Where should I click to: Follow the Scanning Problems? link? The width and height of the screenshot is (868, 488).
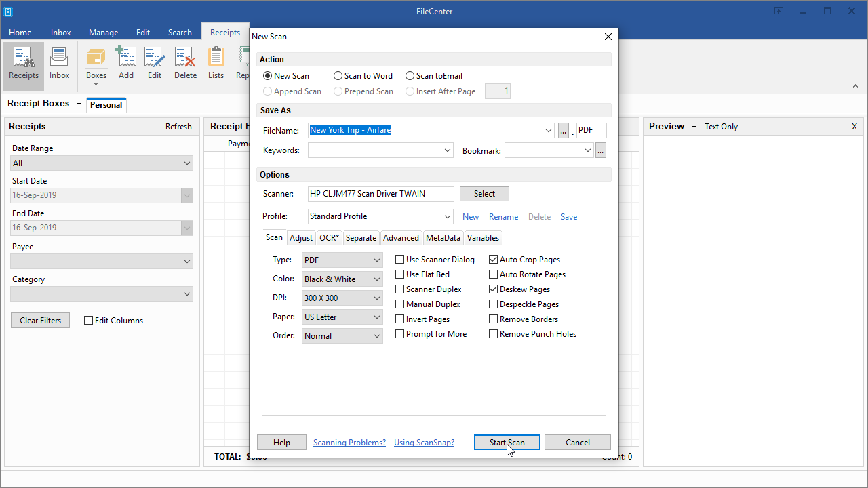(x=349, y=443)
